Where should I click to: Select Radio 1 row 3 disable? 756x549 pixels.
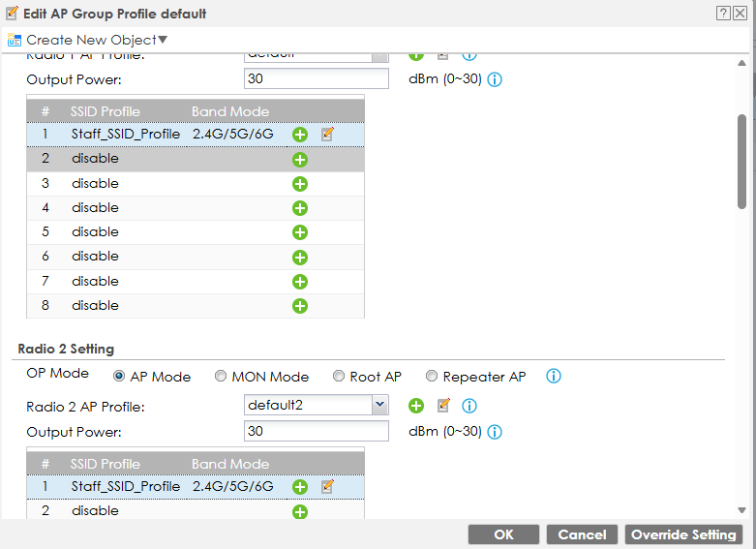click(x=196, y=184)
